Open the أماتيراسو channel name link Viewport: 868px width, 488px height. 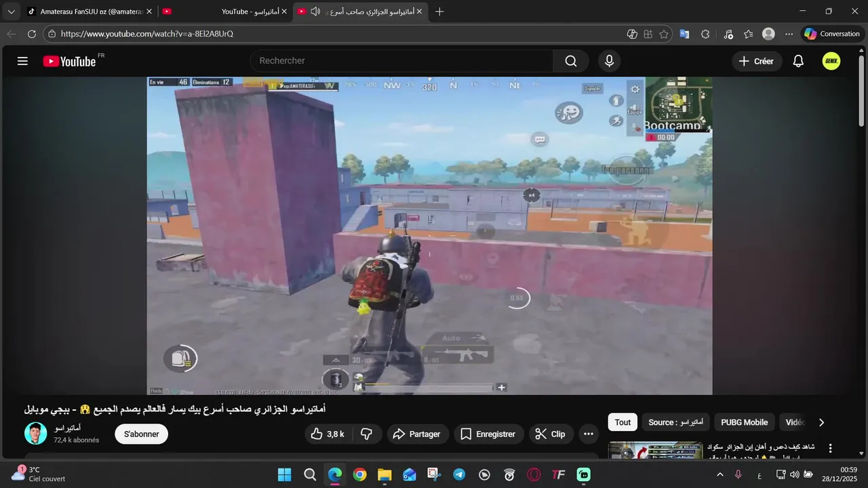pos(68,428)
